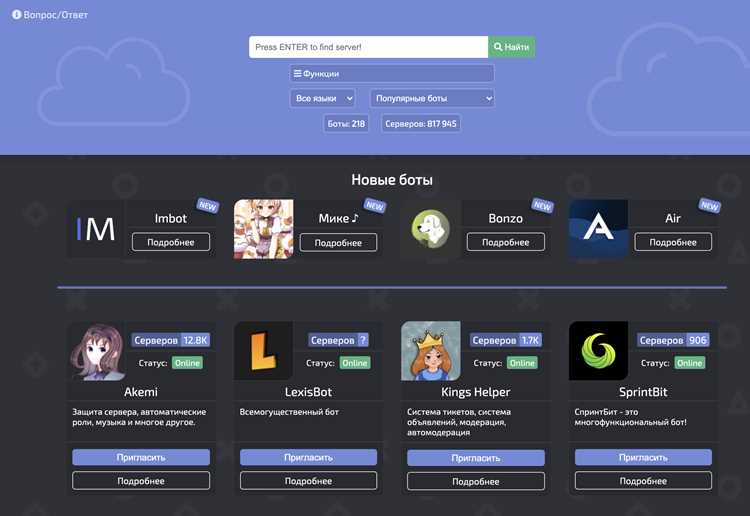Click the NEW badge on Мике
Screen dimensions: 750x516
click(x=375, y=205)
